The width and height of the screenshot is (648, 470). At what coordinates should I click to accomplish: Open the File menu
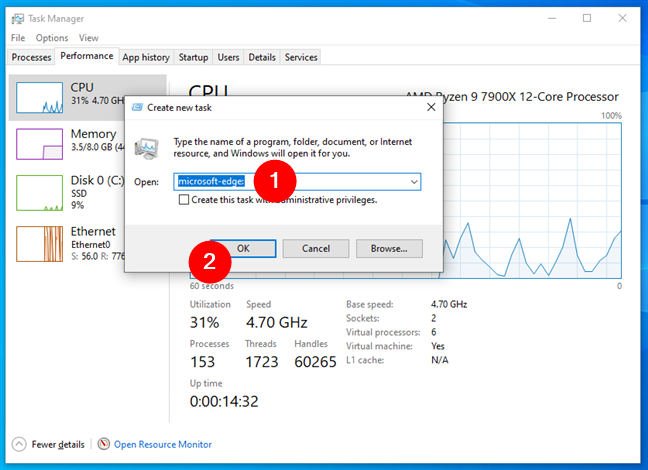18,38
